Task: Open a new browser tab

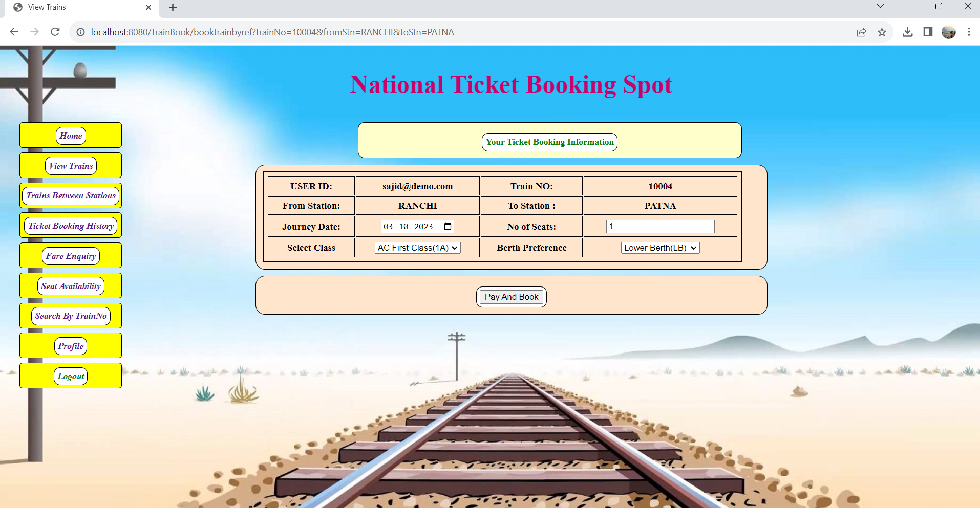Action: [x=173, y=7]
